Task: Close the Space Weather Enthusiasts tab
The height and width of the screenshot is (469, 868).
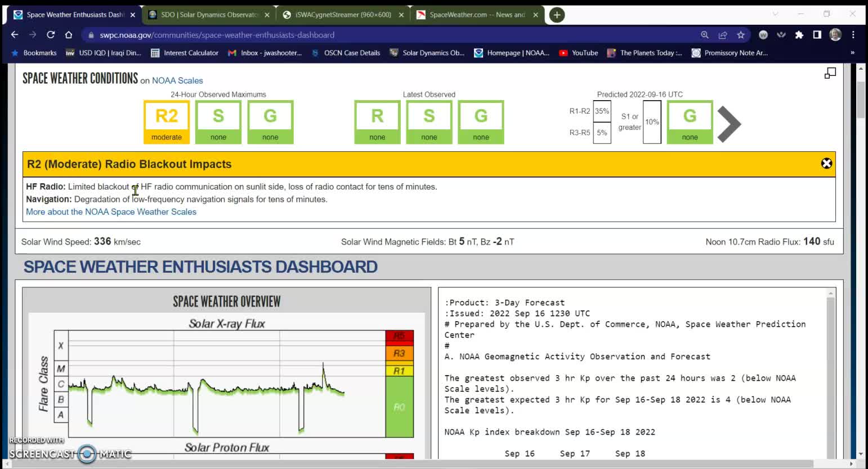Action: coord(133,15)
